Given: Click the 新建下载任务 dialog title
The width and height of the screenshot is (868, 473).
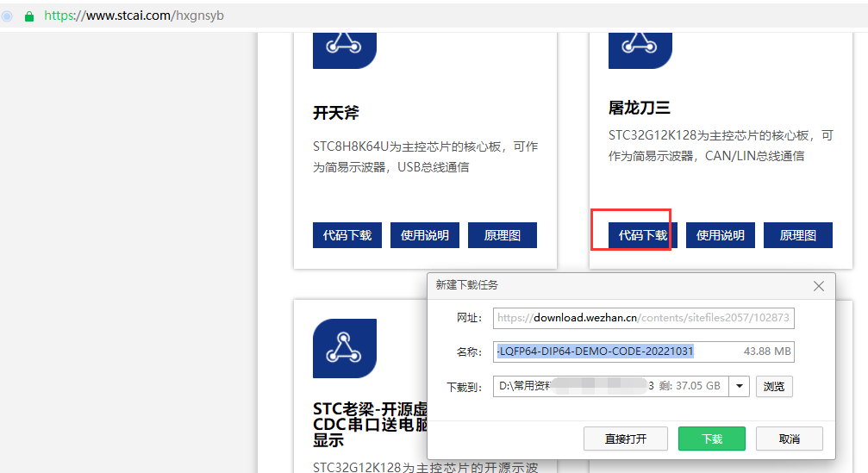Looking at the screenshot, I should pos(466,285).
